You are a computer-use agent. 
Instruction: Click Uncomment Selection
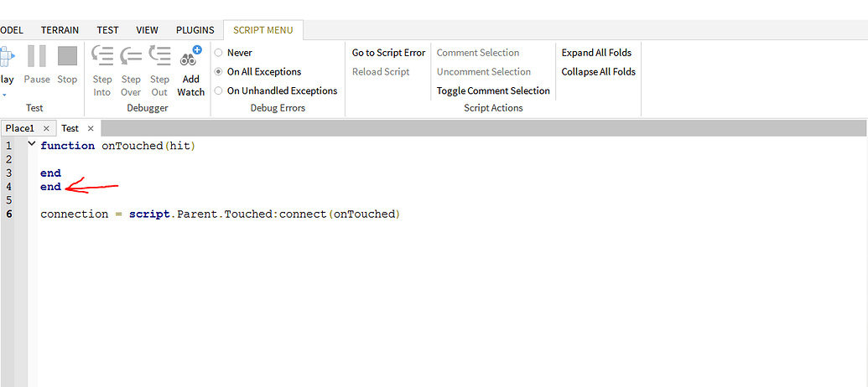coord(483,72)
